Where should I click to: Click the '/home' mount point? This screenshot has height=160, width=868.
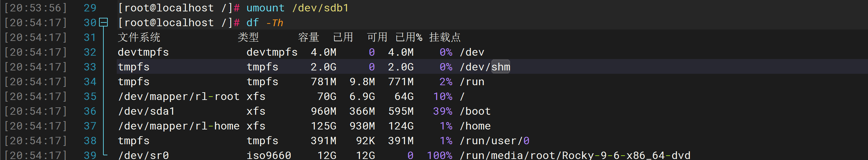[x=475, y=126]
